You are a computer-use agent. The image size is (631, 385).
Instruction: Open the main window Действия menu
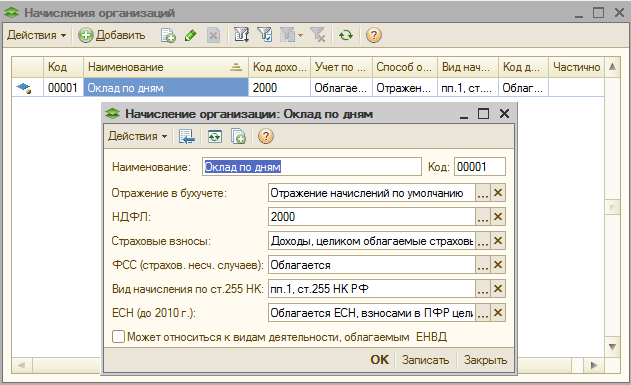(x=36, y=35)
